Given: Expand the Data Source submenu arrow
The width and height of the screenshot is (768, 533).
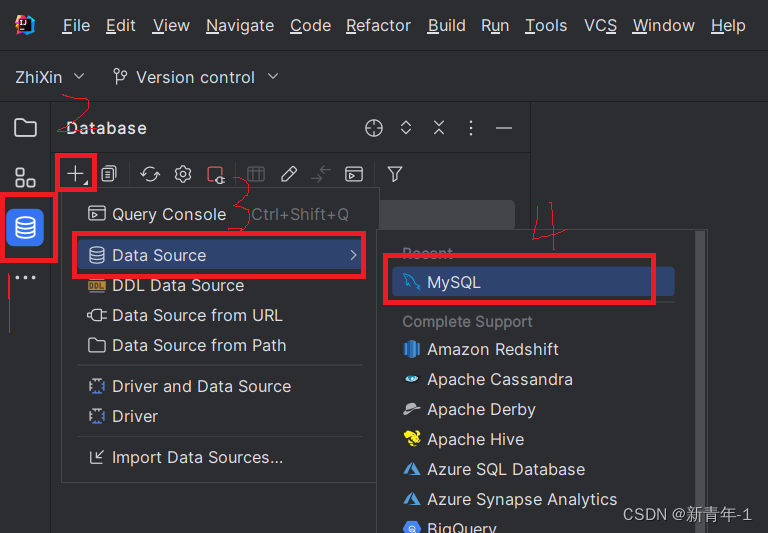Looking at the screenshot, I should (x=353, y=255).
